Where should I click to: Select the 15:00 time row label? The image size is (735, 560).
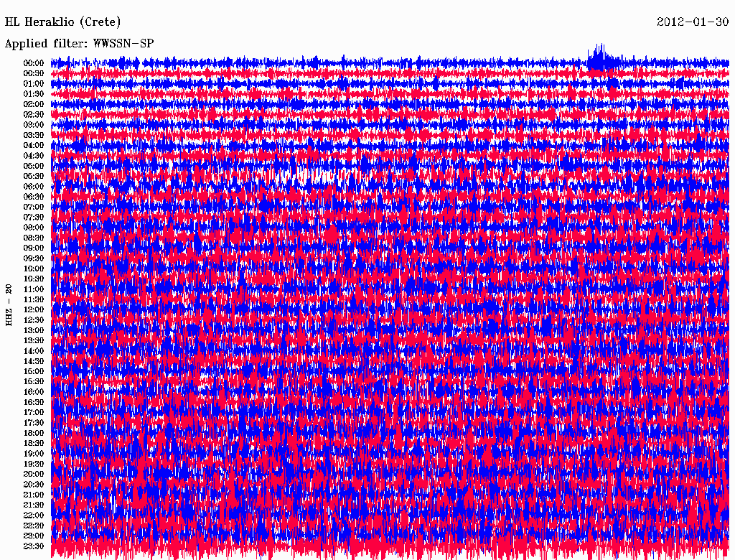34,371
